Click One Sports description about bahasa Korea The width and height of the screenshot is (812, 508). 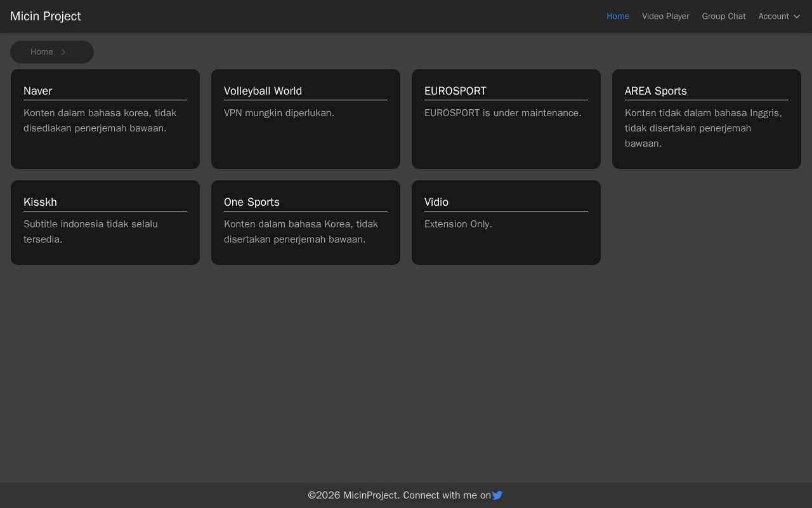(301, 232)
